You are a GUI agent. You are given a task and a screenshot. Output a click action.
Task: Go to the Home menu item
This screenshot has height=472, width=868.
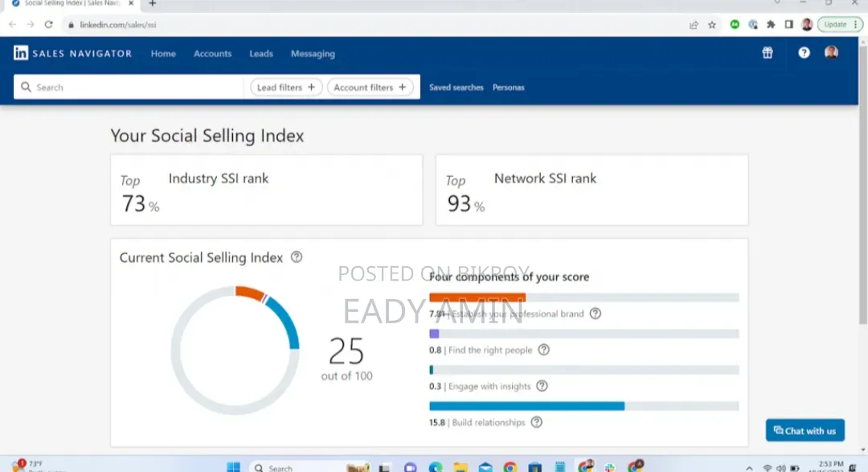pyautogui.click(x=163, y=53)
